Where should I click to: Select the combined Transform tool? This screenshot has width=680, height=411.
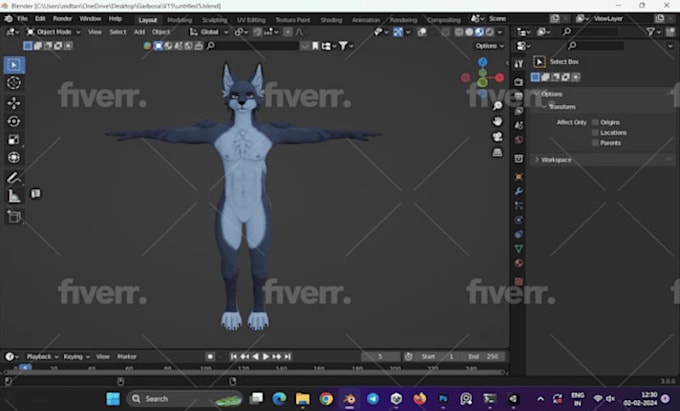(14, 157)
